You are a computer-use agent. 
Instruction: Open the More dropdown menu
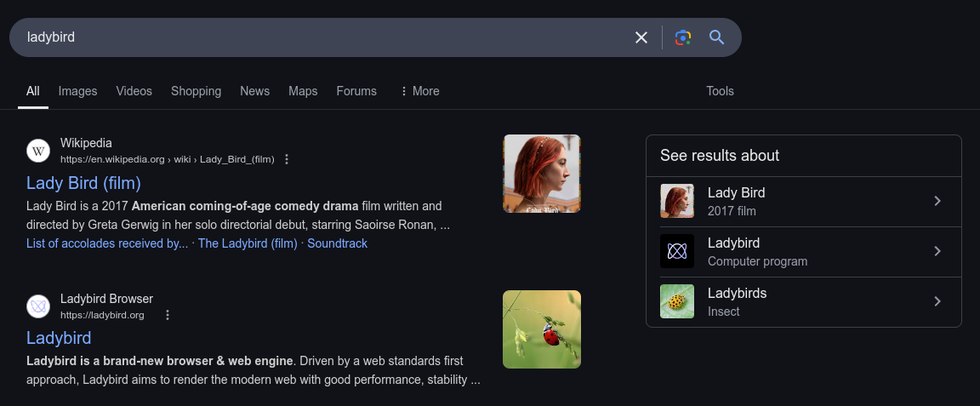tap(419, 91)
